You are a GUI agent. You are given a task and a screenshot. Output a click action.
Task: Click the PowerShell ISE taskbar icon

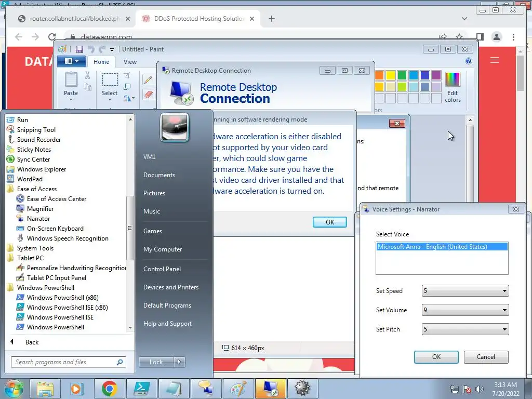click(x=141, y=389)
